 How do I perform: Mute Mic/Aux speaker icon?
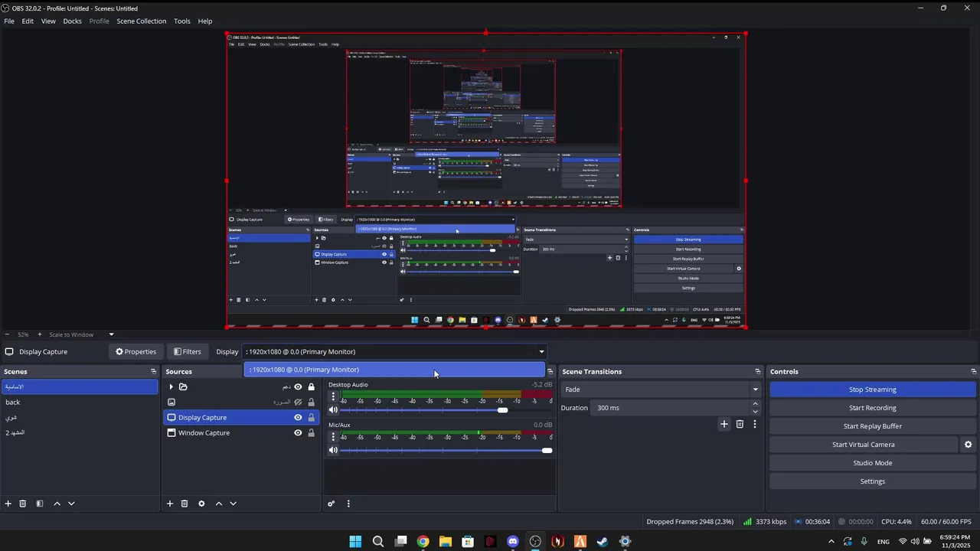tap(333, 451)
